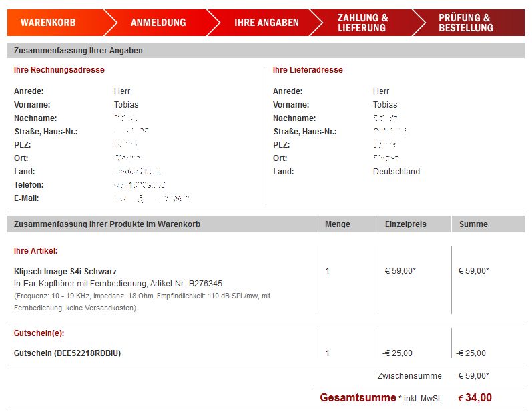
Task: Click the billing E-Mail label
Action: point(27,198)
